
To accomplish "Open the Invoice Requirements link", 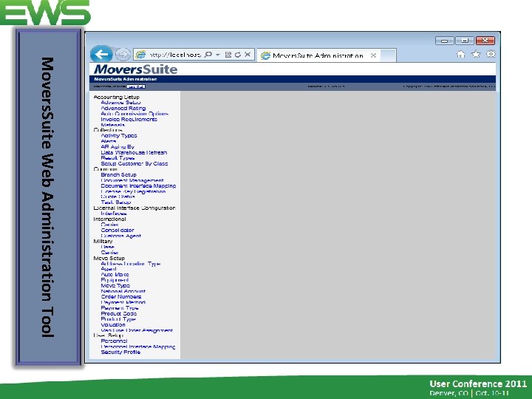I will pos(129,120).
